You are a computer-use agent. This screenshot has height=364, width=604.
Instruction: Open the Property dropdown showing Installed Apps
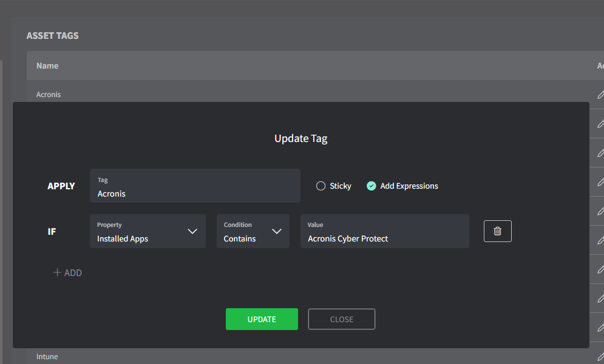click(x=148, y=231)
